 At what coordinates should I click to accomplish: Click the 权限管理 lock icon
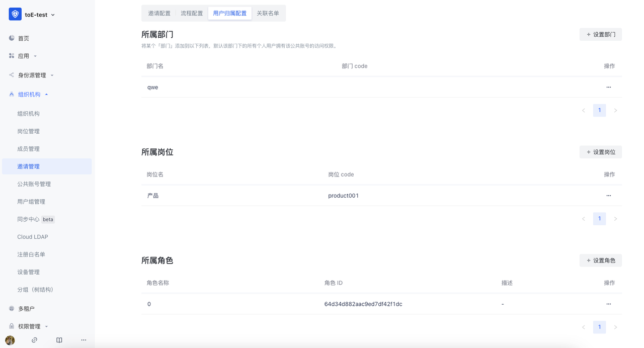coord(11,326)
